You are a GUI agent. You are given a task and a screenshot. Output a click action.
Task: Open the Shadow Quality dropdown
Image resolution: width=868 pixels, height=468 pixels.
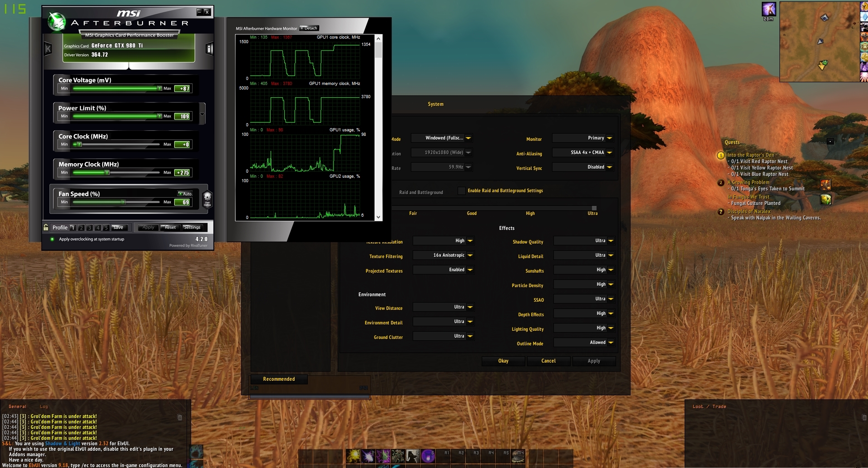coord(584,241)
